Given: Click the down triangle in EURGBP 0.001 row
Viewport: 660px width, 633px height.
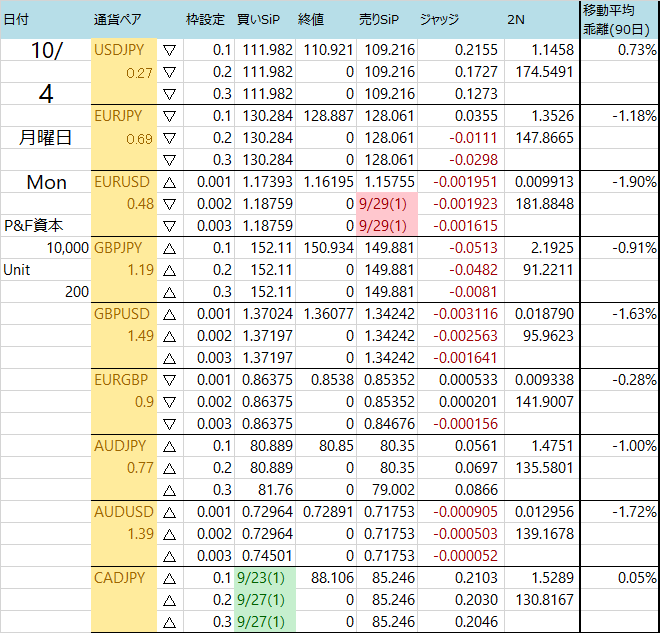Looking at the screenshot, I should click(169, 380).
